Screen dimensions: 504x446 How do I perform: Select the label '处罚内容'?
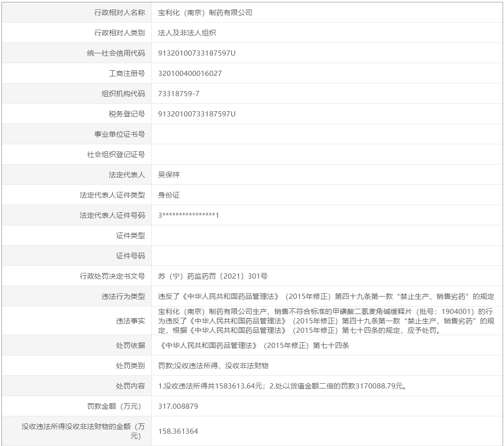point(131,386)
